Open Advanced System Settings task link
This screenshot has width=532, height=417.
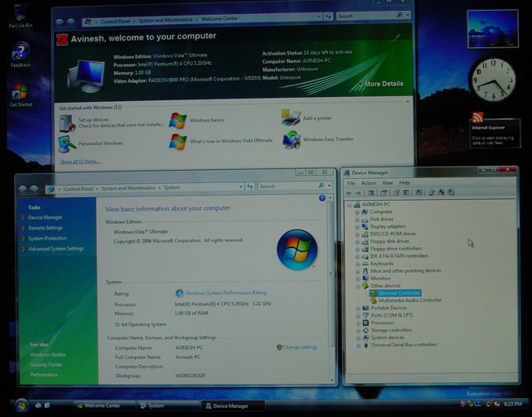click(x=56, y=249)
